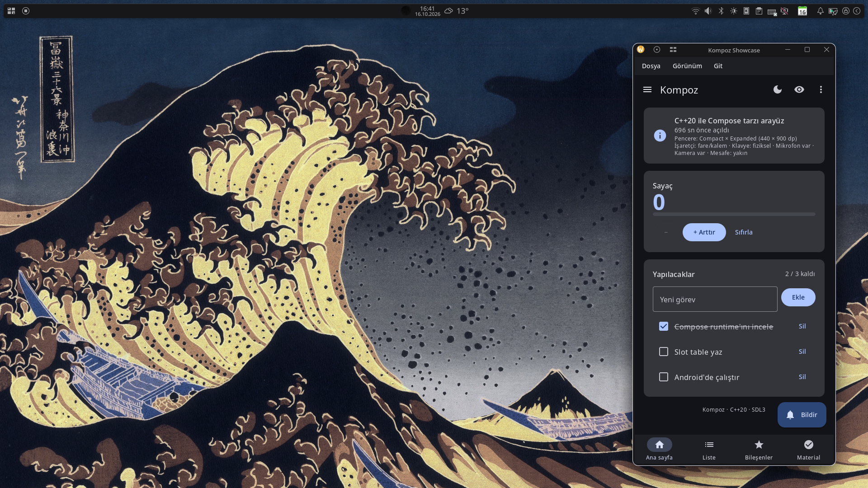Check the Slot table yaz checkbox
Screen dimensions: 868x488
[x=664, y=352]
